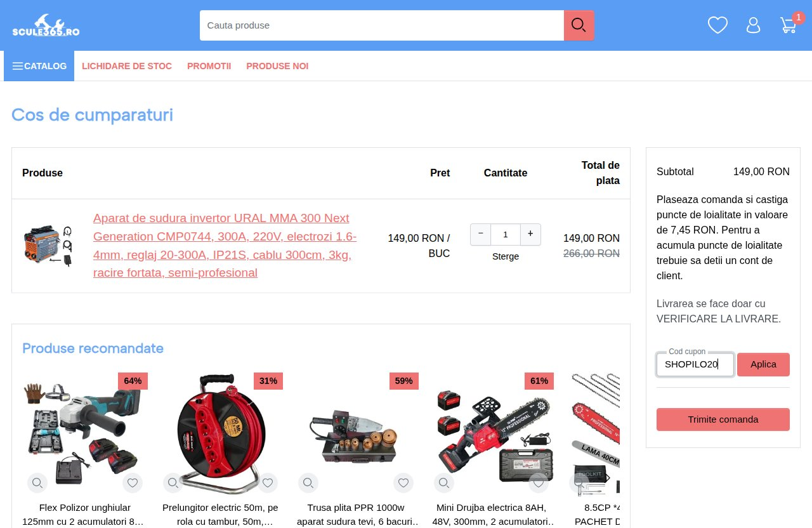Screen dimensions: 812x528
Task: Open the wishlist heart icon in header
Action: 717,25
